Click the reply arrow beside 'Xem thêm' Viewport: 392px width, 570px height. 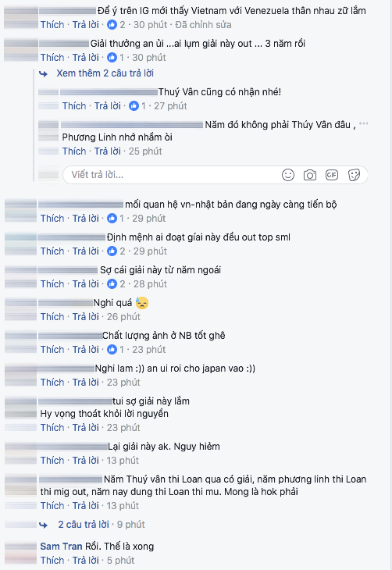click(43, 74)
